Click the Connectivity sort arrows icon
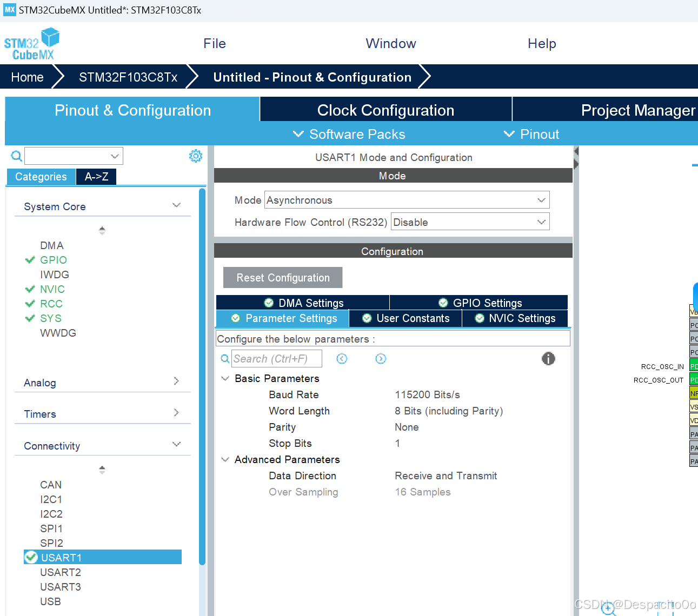This screenshot has width=698, height=616. [102, 470]
